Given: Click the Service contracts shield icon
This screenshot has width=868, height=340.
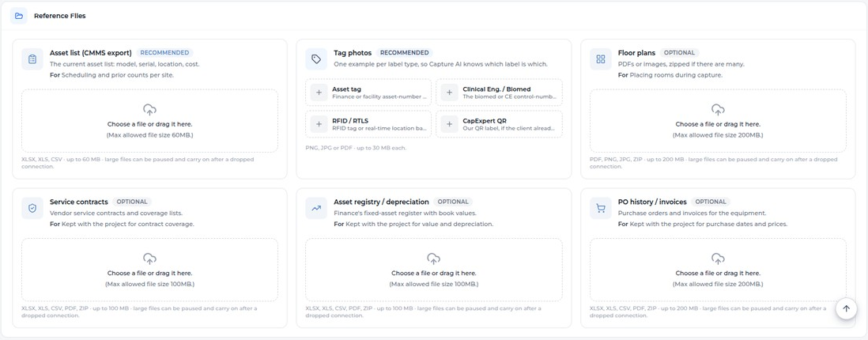Looking at the screenshot, I should (x=32, y=208).
